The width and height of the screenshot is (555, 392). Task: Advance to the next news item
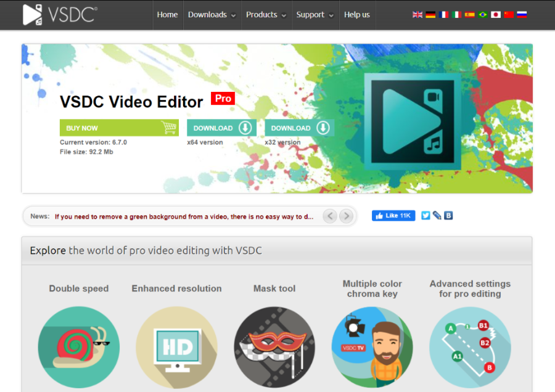click(346, 216)
